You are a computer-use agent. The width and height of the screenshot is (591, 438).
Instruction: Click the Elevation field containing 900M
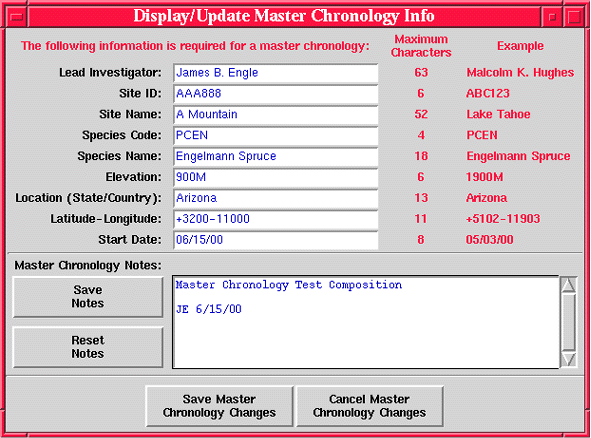[276, 177]
